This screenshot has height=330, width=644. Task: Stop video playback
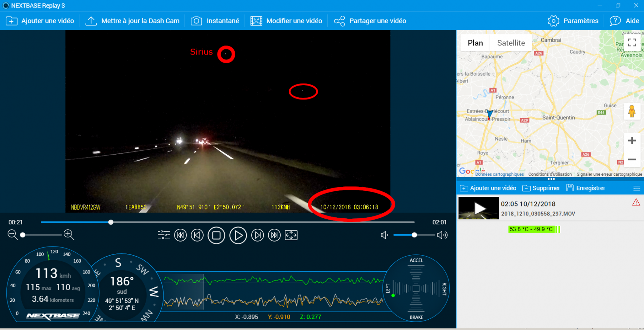[216, 236]
